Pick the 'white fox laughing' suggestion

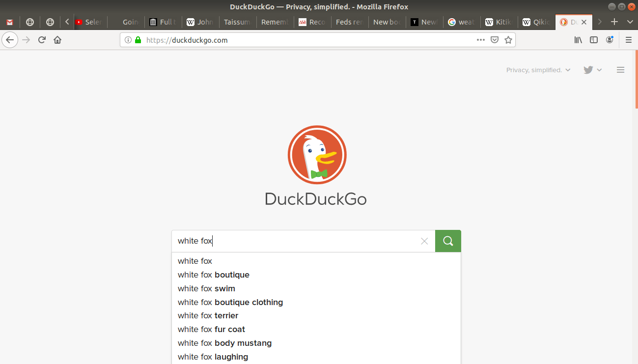(x=316, y=357)
